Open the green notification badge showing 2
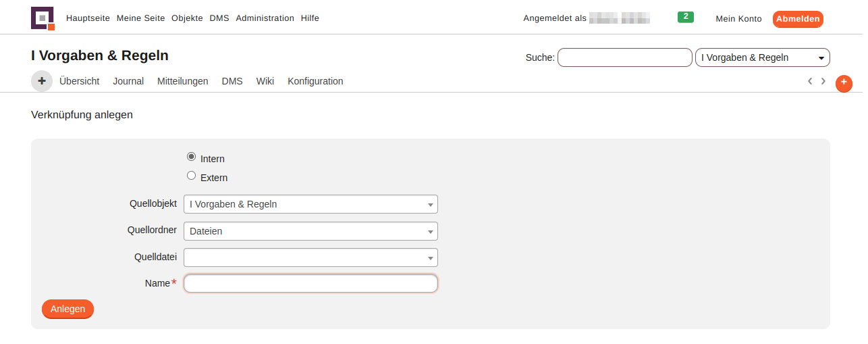The image size is (868, 344). tap(685, 17)
